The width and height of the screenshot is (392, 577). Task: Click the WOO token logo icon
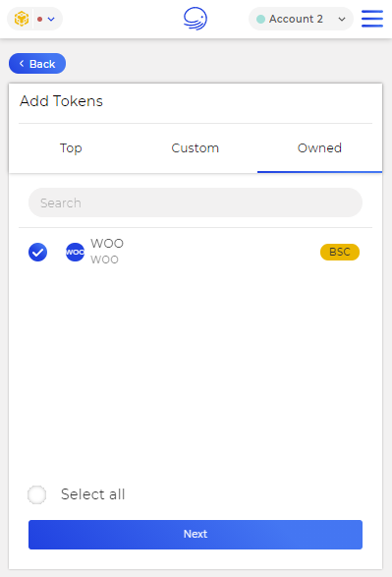75,252
